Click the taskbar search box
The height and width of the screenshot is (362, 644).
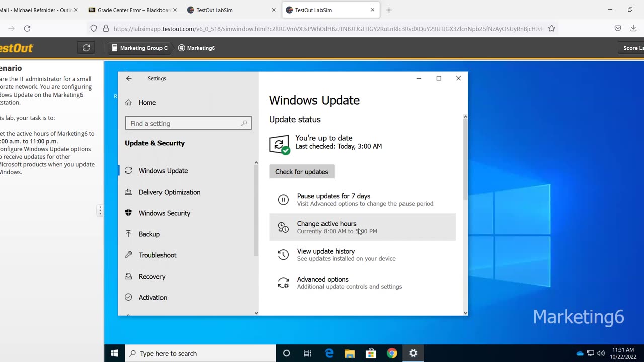point(200,353)
